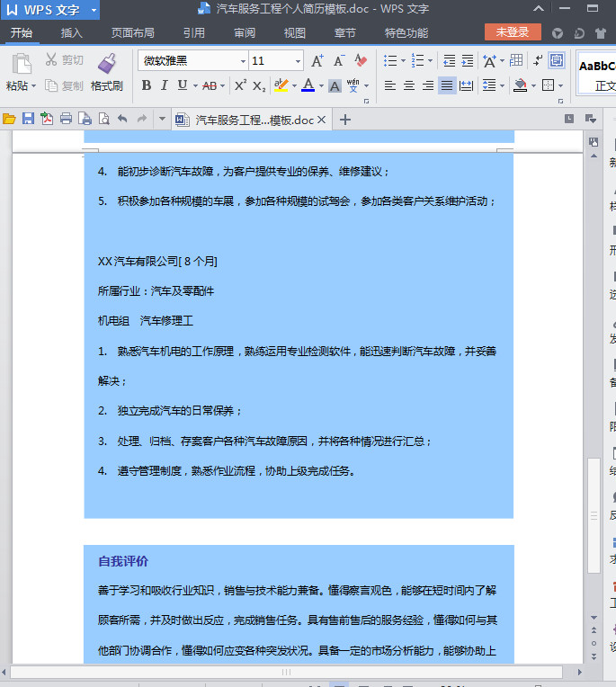Click the Format Painter brush icon

coord(107,64)
